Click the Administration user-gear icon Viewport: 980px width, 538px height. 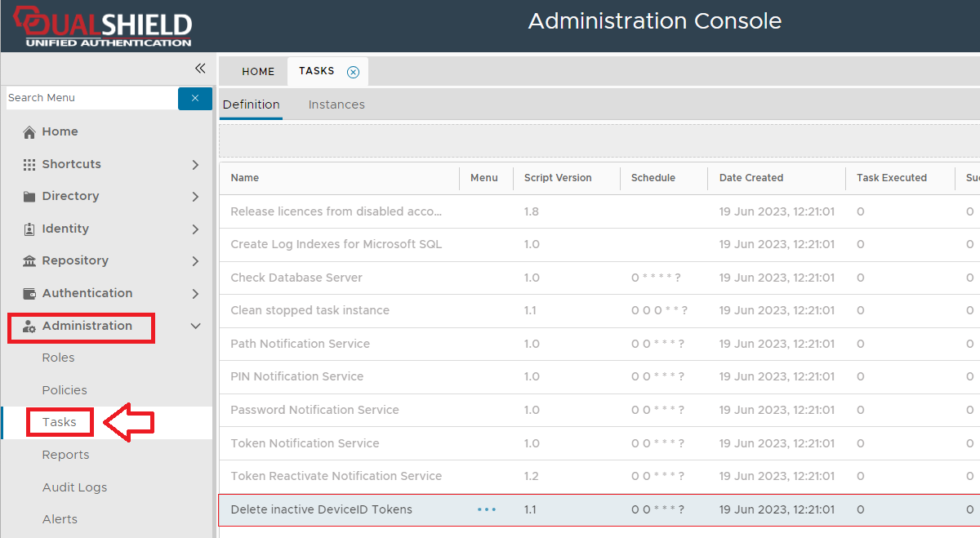pyautogui.click(x=29, y=327)
